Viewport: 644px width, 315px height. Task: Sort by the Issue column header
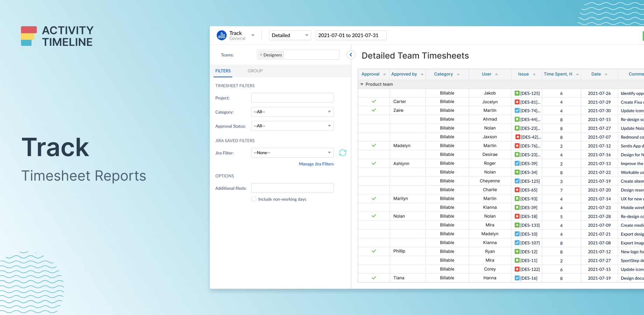(527, 74)
